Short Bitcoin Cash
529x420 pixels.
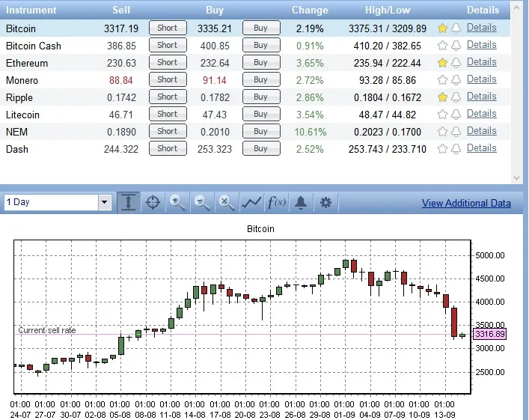pyautogui.click(x=168, y=45)
